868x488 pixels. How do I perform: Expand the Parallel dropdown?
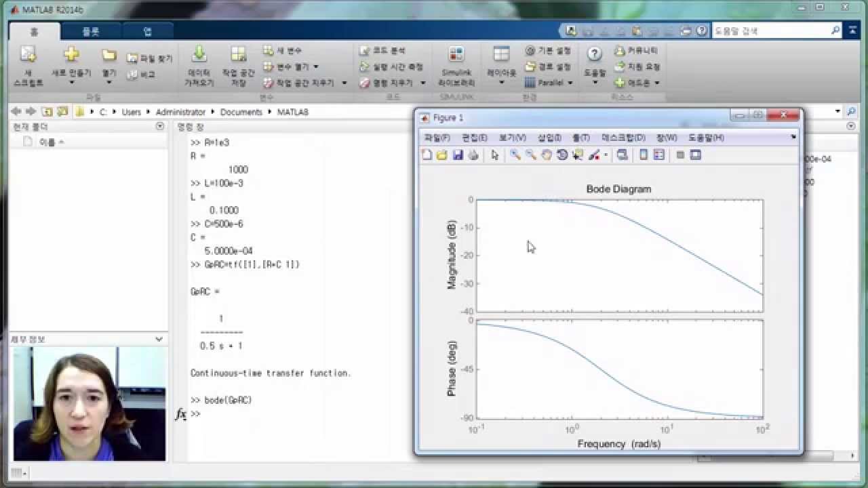[x=570, y=83]
